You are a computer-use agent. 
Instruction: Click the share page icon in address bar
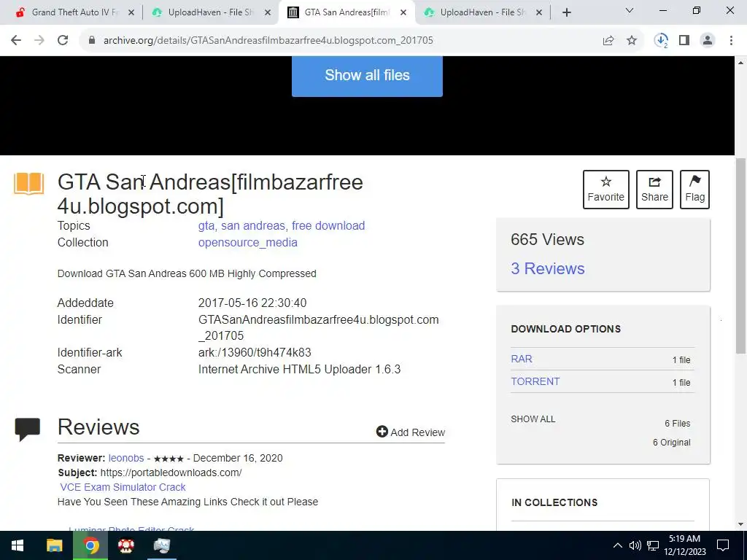pos(608,41)
